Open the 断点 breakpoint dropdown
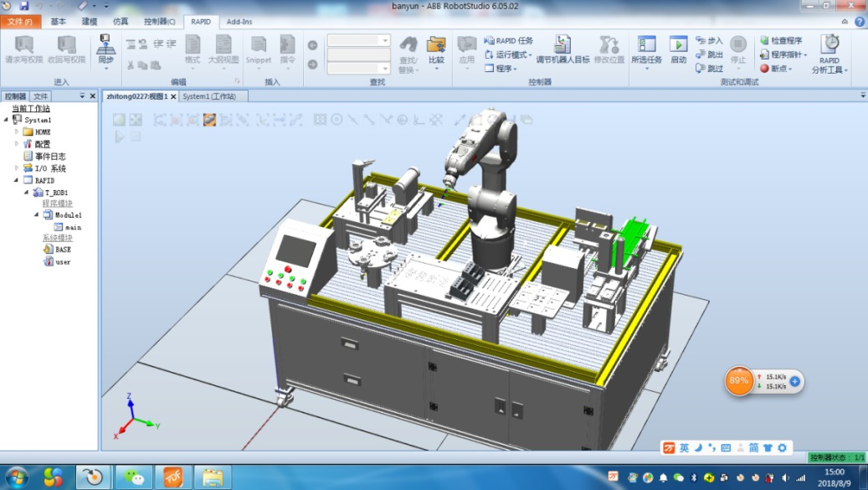 click(x=776, y=69)
